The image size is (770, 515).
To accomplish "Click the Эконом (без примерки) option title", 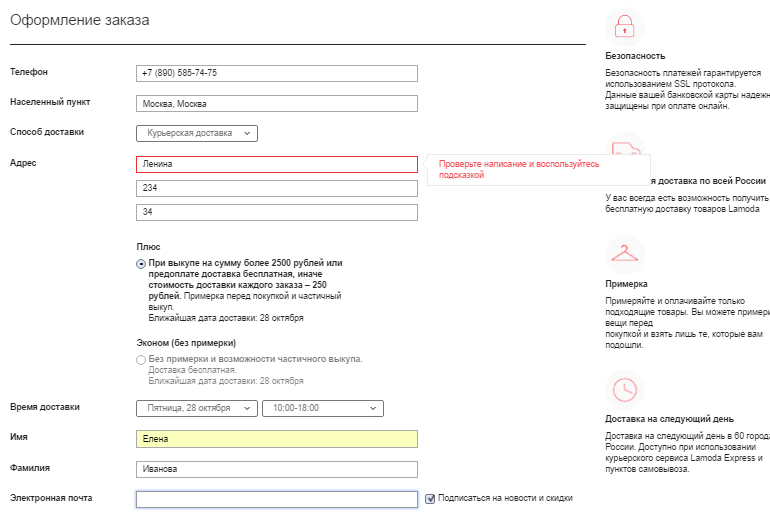I will pos(186,343).
